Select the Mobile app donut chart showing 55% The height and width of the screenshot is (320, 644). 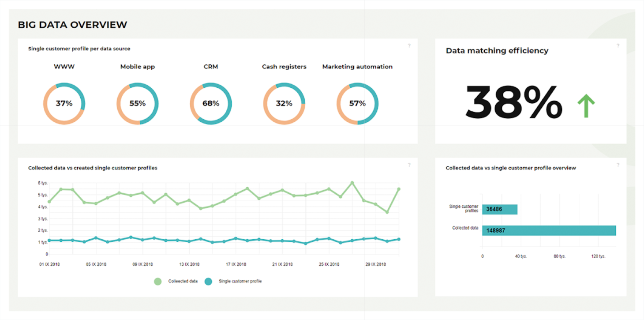point(137,104)
